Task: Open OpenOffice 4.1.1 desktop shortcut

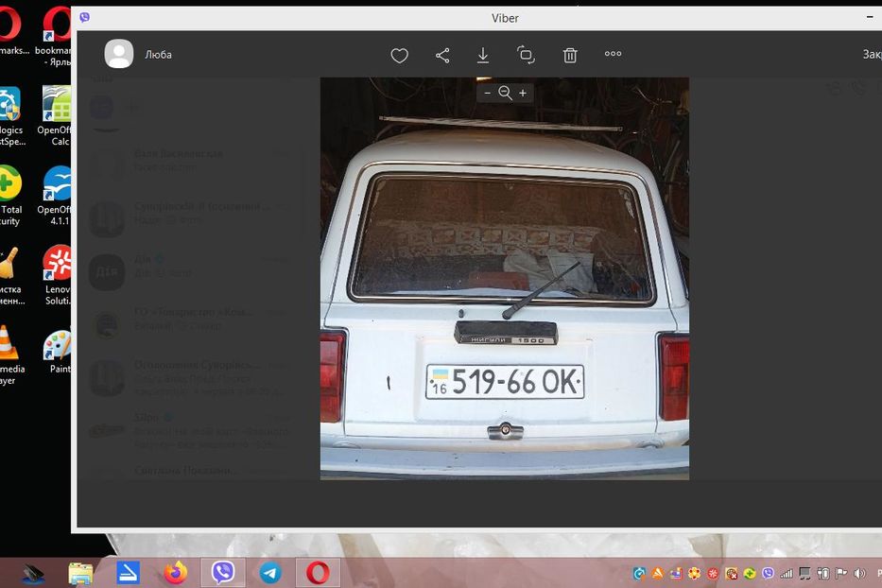Action: click(57, 196)
